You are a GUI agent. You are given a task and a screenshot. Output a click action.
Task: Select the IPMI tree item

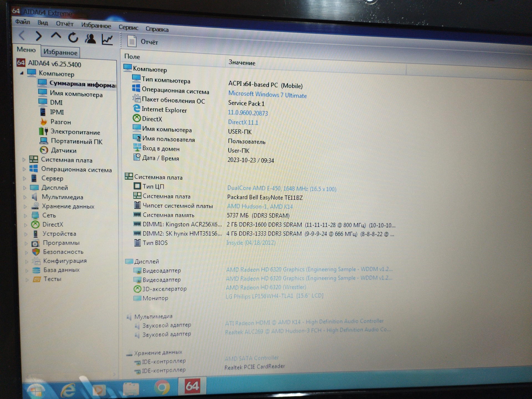pos(57,112)
